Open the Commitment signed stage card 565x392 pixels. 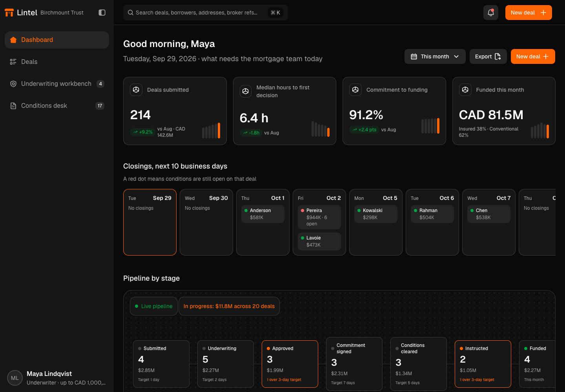[x=354, y=364]
